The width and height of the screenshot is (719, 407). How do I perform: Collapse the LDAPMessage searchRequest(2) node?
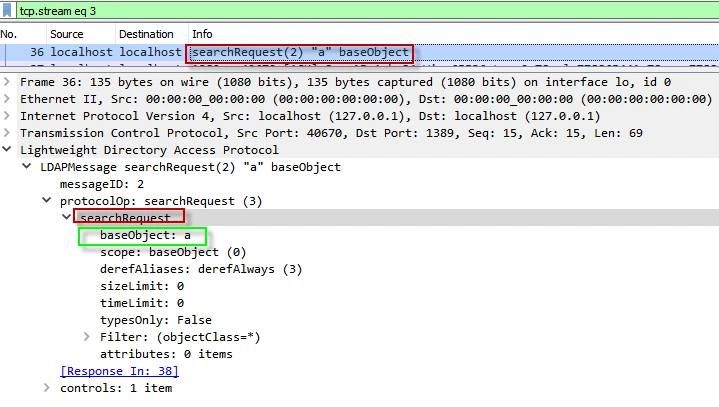click(27, 167)
